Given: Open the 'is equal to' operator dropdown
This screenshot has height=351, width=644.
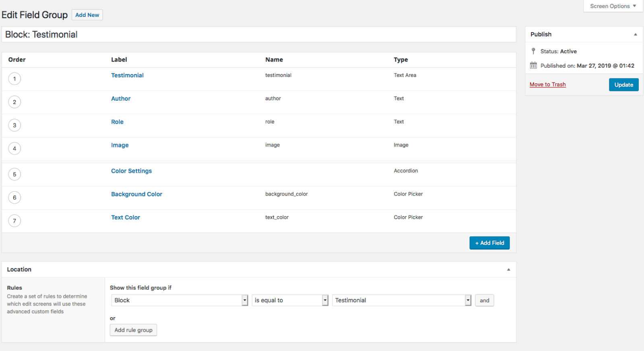Looking at the screenshot, I should 290,300.
